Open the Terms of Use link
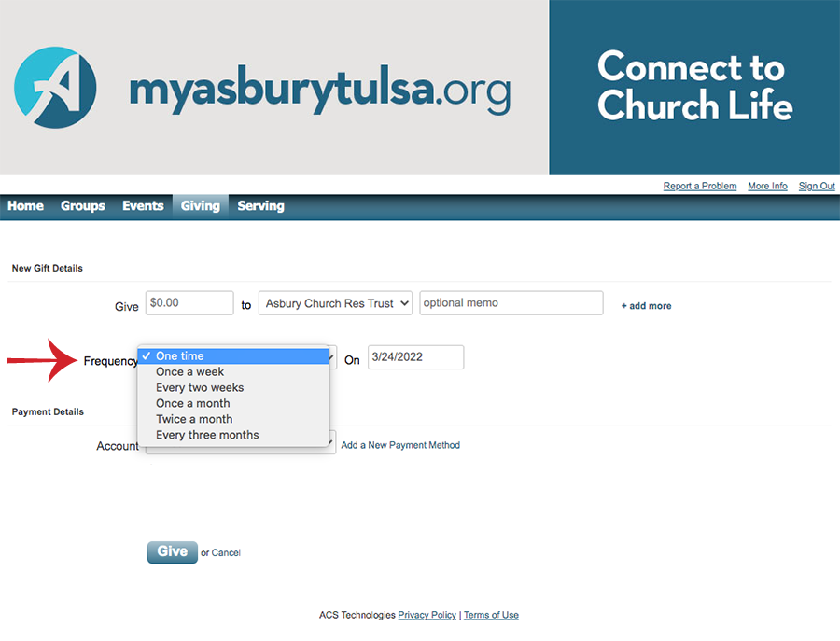 tap(491, 615)
